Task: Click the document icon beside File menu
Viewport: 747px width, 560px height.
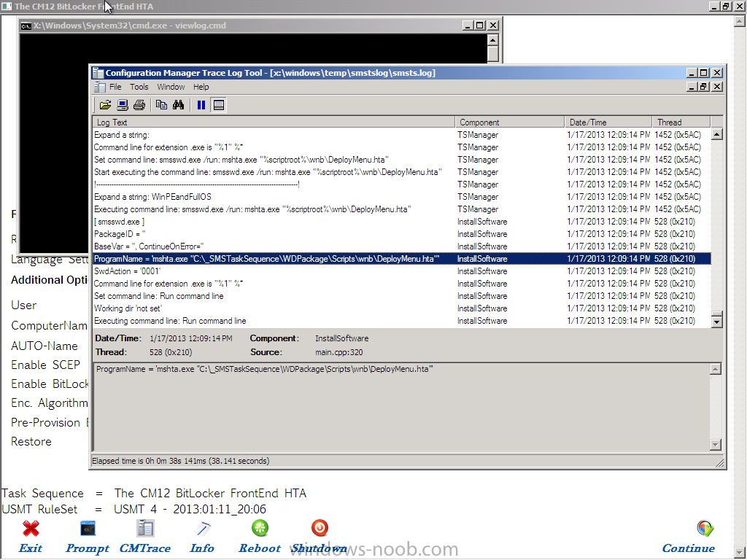Action: point(100,87)
